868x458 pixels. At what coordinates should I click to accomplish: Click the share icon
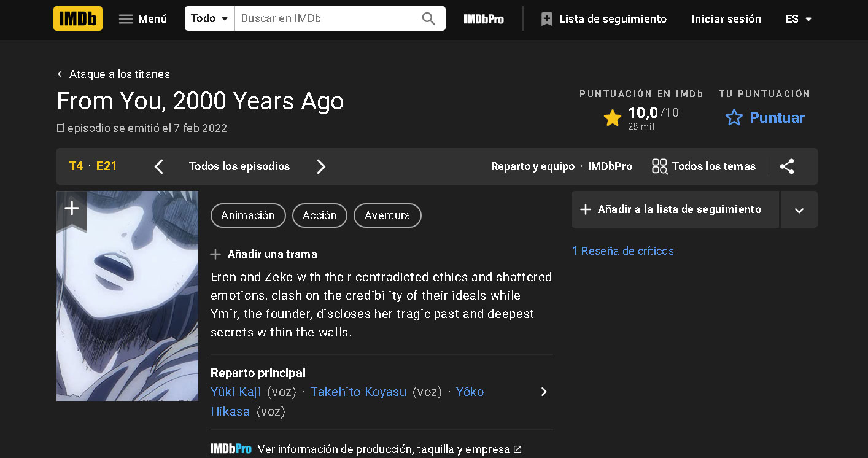pyautogui.click(x=787, y=166)
